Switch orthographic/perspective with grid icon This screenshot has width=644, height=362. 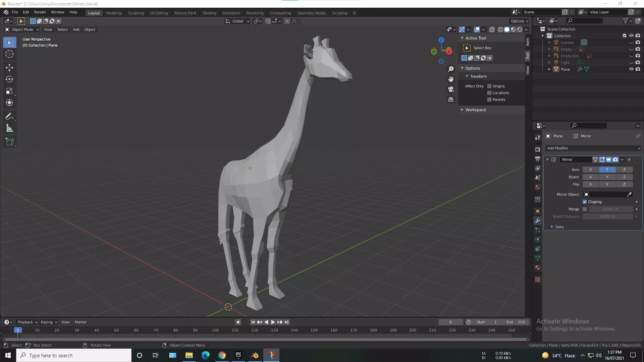tap(451, 100)
